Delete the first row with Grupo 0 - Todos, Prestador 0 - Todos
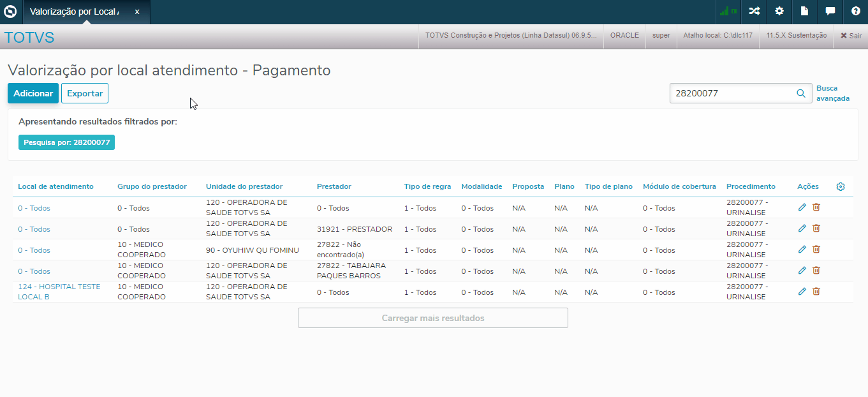The width and height of the screenshot is (868, 397). (816, 207)
